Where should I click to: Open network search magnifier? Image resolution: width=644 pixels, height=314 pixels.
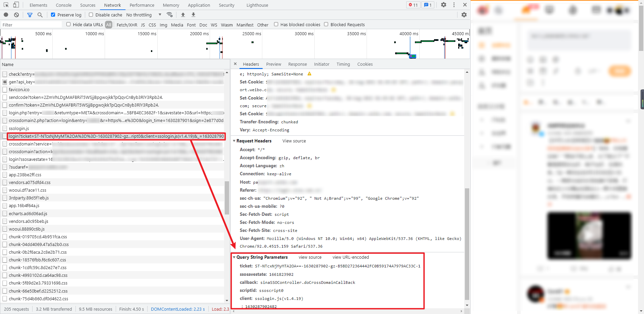click(x=40, y=15)
